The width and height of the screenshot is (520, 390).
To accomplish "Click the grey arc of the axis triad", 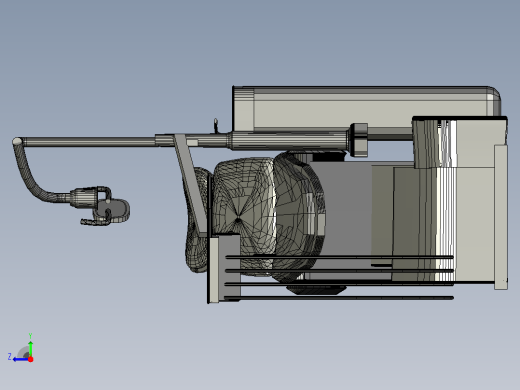I will (x=23, y=352).
